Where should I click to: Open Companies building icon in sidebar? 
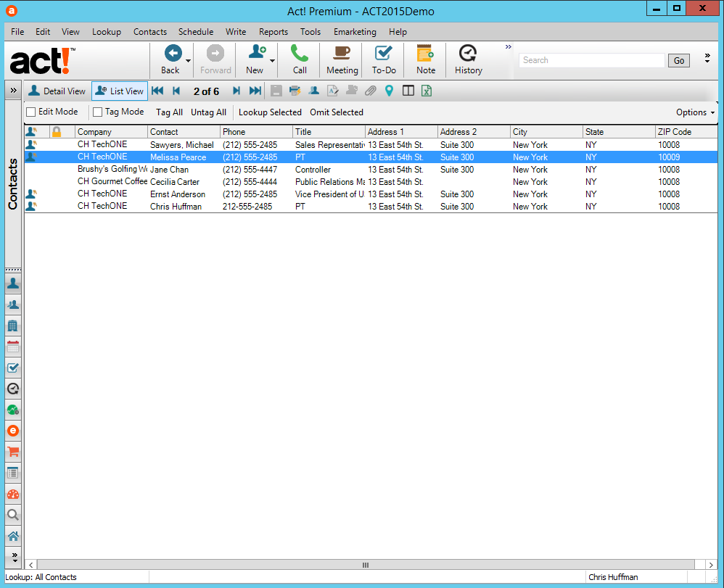click(x=13, y=326)
